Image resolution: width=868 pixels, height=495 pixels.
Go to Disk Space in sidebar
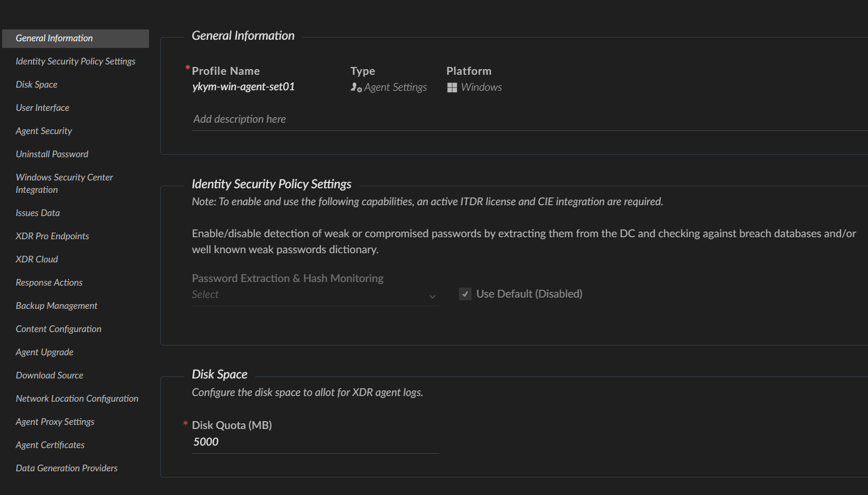pyautogui.click(x=37, y=85)
